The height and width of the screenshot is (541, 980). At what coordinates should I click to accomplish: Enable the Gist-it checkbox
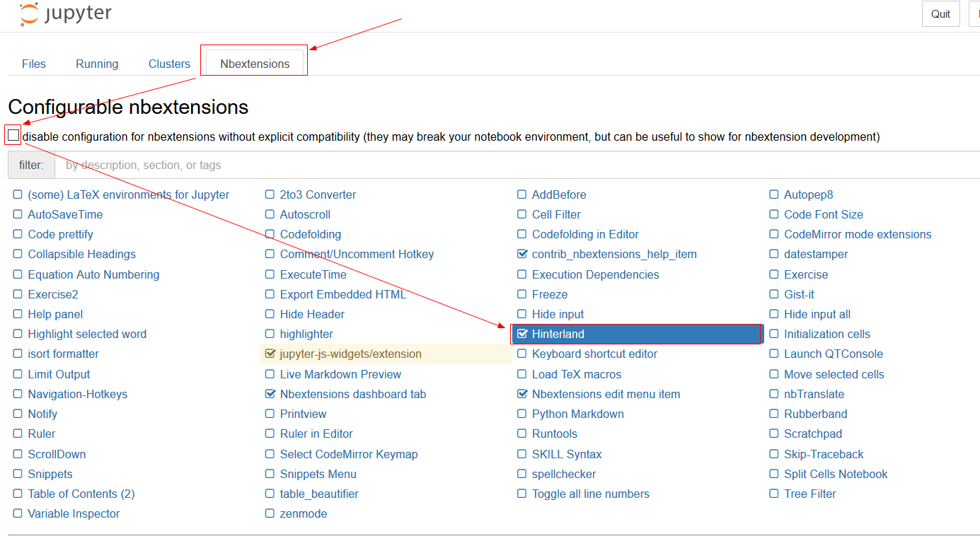775,294
